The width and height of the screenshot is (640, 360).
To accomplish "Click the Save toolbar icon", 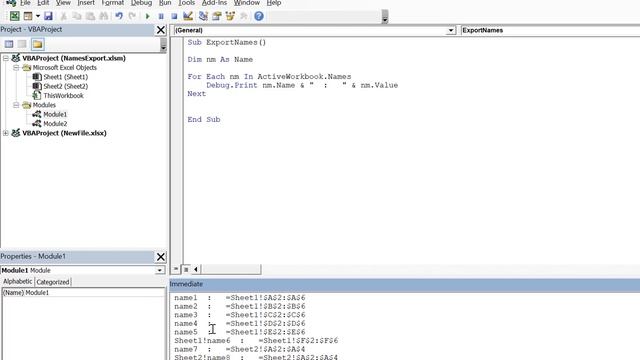I will point(48,16).
